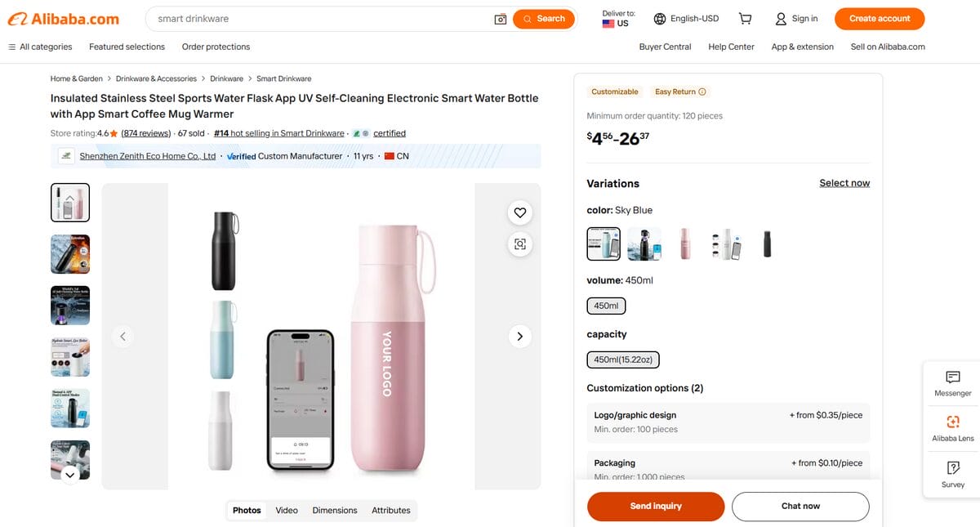Select the 450ml volume option
The width and height of the screenshot is (980, 527).
click(606, 306)
